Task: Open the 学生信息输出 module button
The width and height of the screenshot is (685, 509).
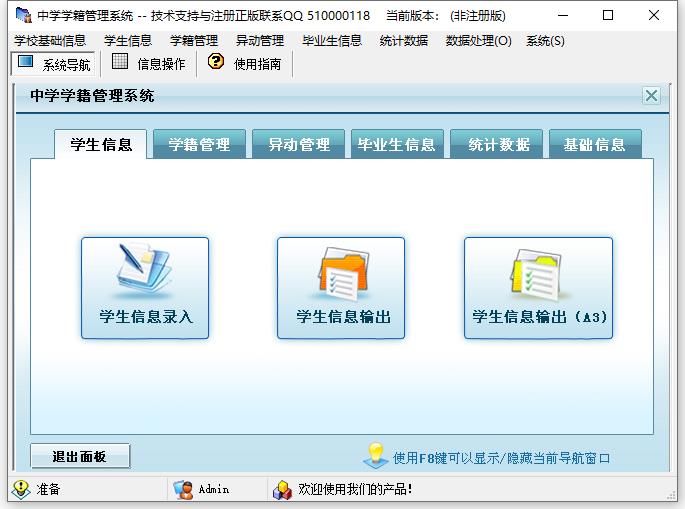Action: click(x=341, y=288)
